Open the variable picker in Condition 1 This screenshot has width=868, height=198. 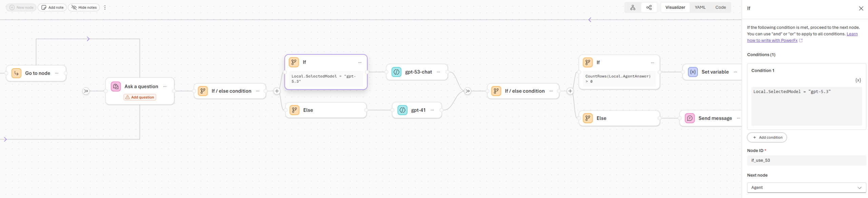[x=858, y=80]
